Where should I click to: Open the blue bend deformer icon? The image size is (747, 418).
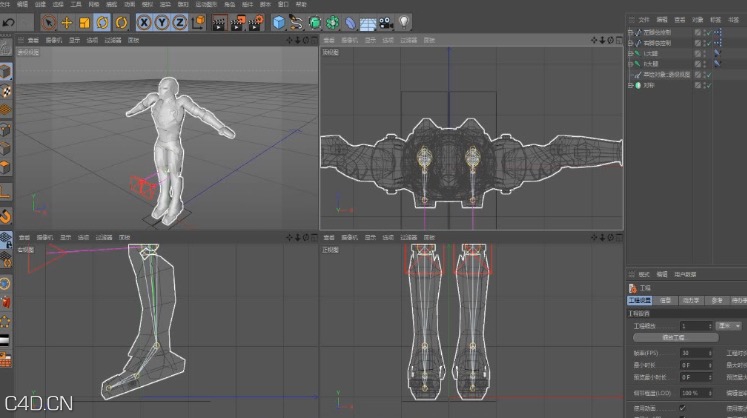(x=350, y=22)
